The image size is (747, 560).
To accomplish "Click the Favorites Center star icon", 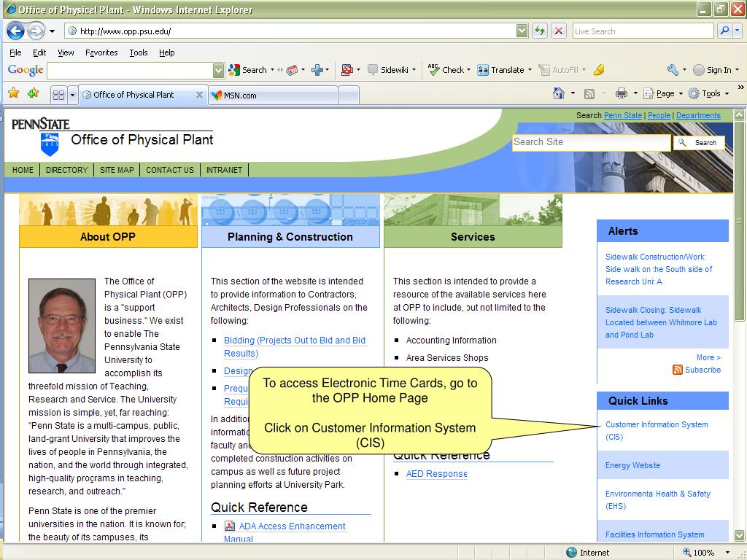I will click(x=13, y=93).
